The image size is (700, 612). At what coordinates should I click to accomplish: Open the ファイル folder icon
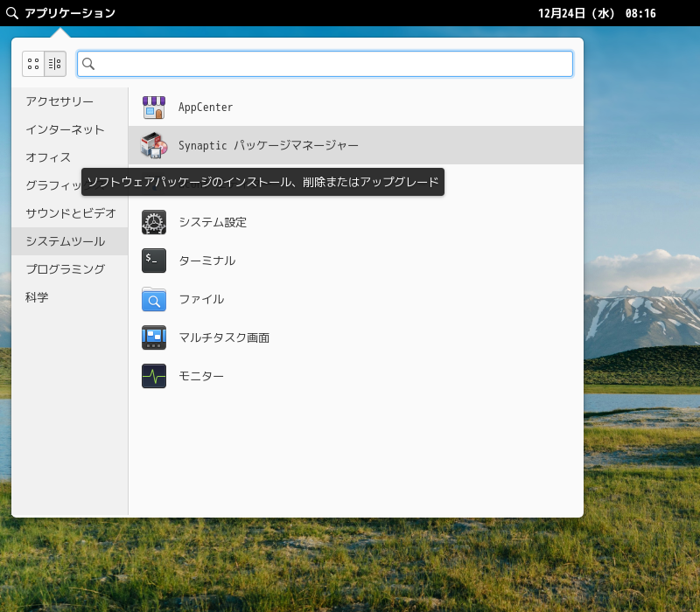[x=154, y=299]
